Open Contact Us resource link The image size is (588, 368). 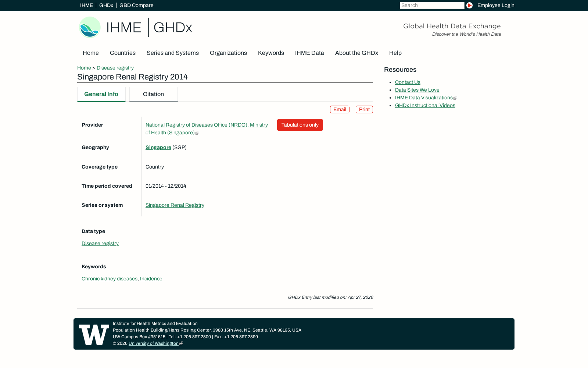(x=408, y=82)
